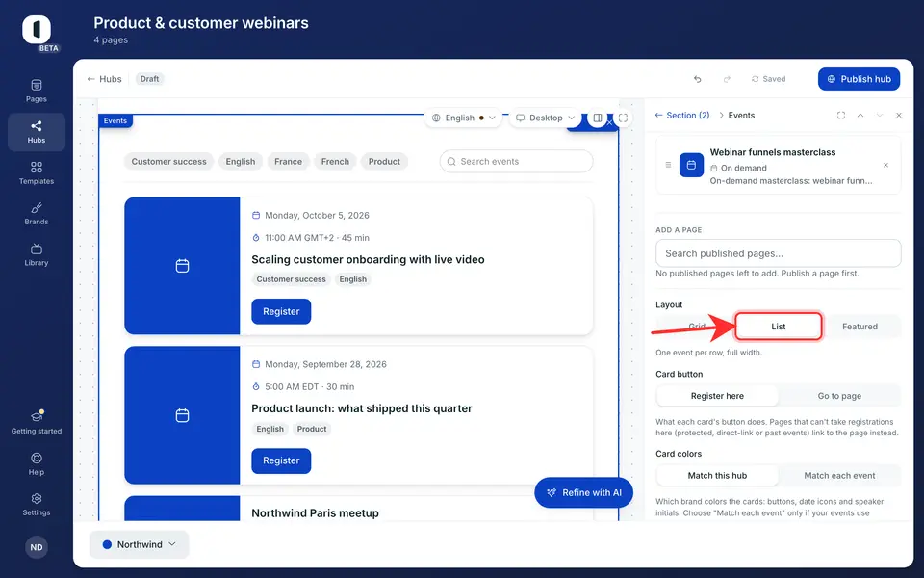This screenshot has width=924, height=578.
Task: Filter events by French chip
Action: pyautogui.click(x=335, y=162)
